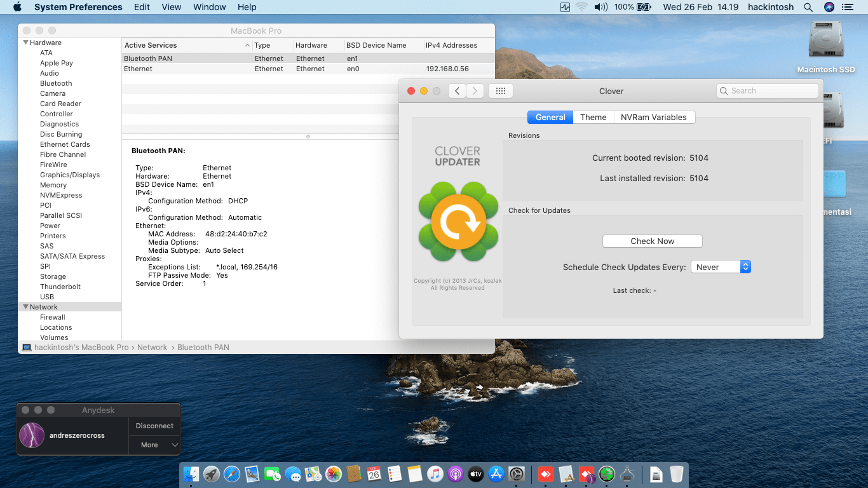The image size is (868, 488).
Task: Click the date and time in menu bar
Action: (701, 7)
